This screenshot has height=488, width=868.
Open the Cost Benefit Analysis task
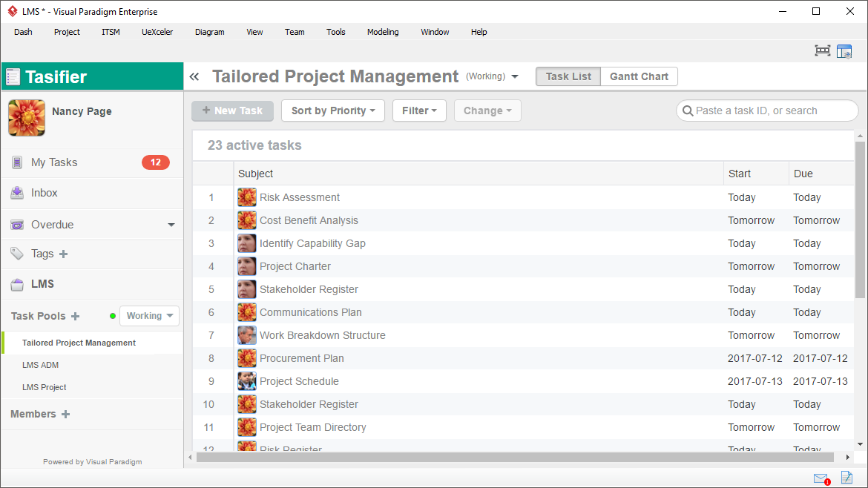coord(309,220)
